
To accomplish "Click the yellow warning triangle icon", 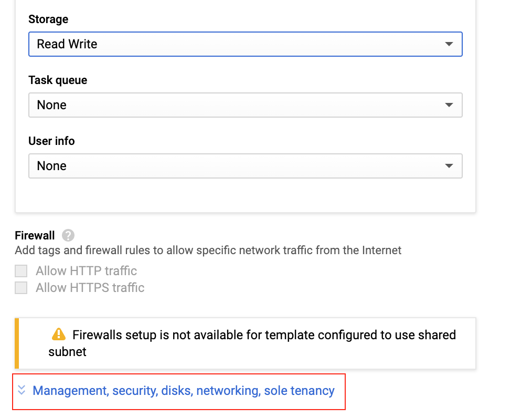I will (x=59, y=334).
